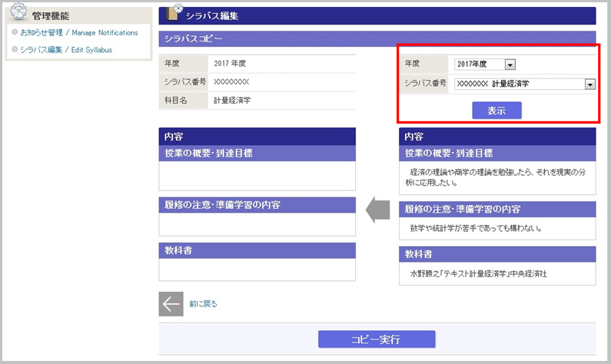Click the left シラバス番号 value XXXXXXXX
Screen dimensions: 611x364
click(231, 81)
